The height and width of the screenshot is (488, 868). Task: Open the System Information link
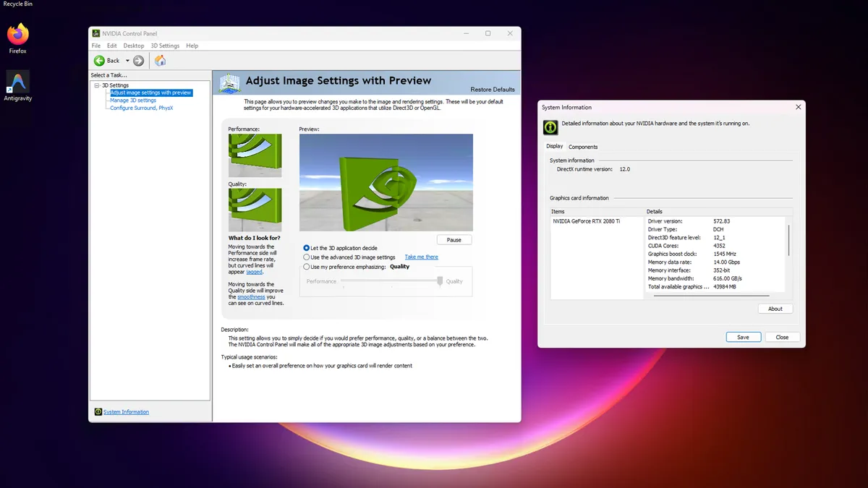(126, 412)
